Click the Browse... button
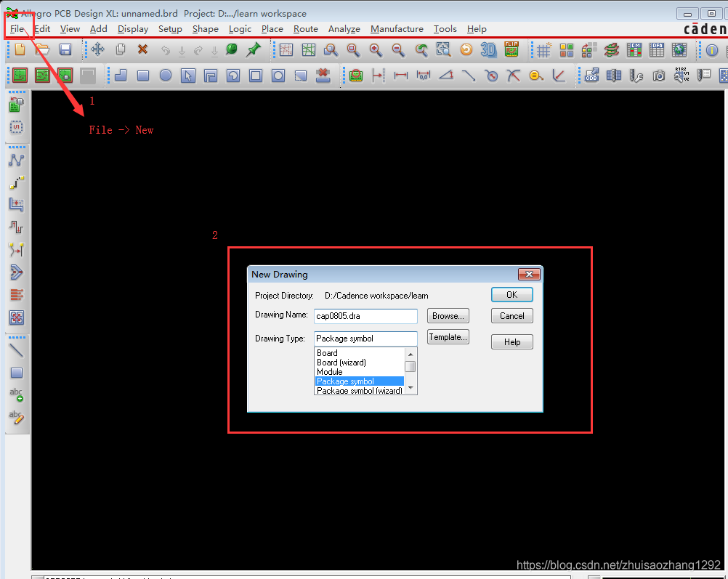Viewport: 728px width, 579px height. [448, 316]
